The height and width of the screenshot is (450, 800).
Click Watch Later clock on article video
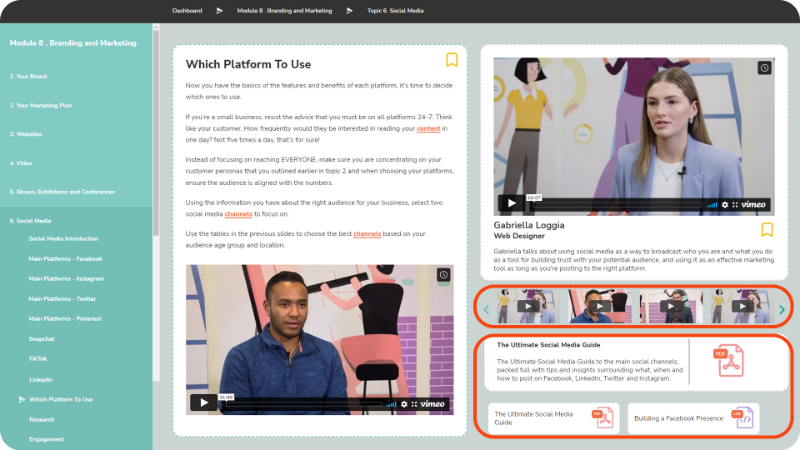click(443, 274)
